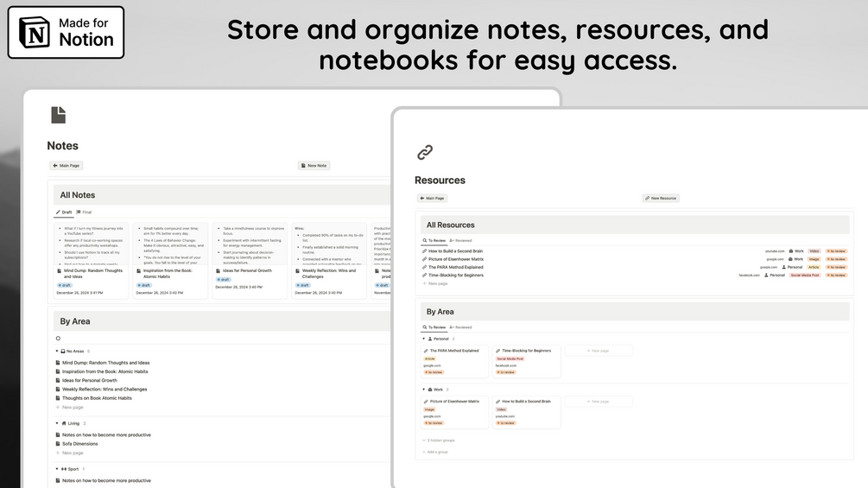Click Video tag on How to Build a Second Brain row
Viewport: 868px width, 488px height.
click(814, 251)
